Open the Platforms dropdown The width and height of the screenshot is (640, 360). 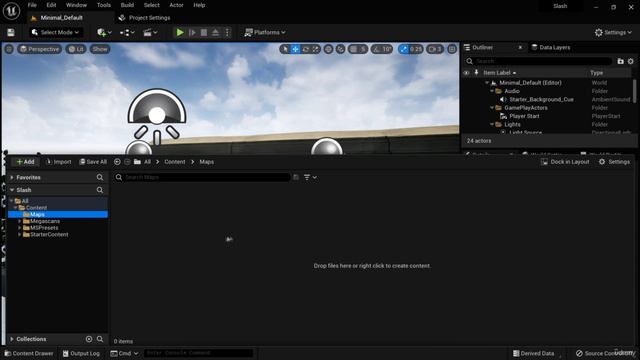coord(265,32)
